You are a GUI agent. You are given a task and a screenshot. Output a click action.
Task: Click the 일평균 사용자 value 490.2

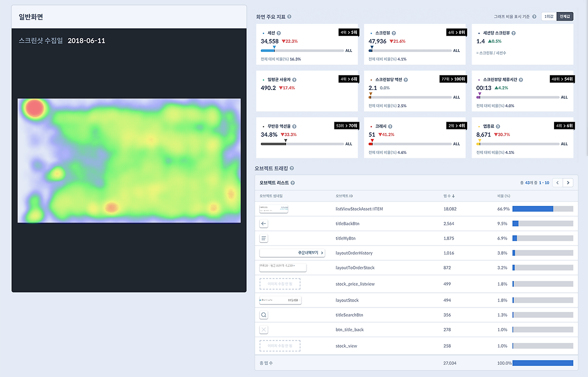(268, 88)
